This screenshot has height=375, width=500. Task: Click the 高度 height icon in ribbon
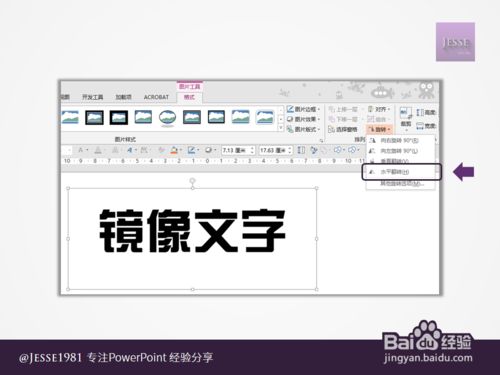(421, 113)
